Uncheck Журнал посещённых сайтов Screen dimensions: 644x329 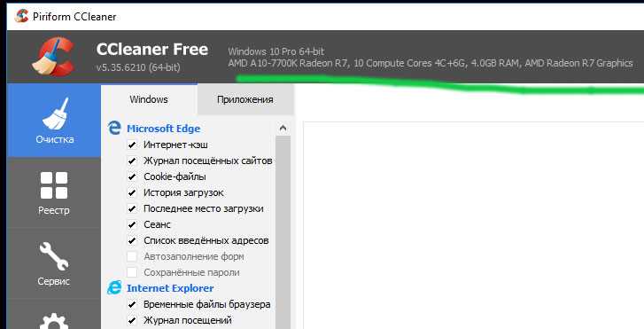(132, 161)
